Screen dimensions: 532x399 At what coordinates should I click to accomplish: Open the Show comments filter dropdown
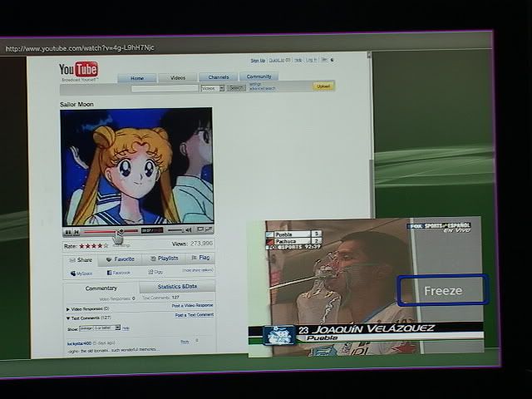(x=100, y=328)
